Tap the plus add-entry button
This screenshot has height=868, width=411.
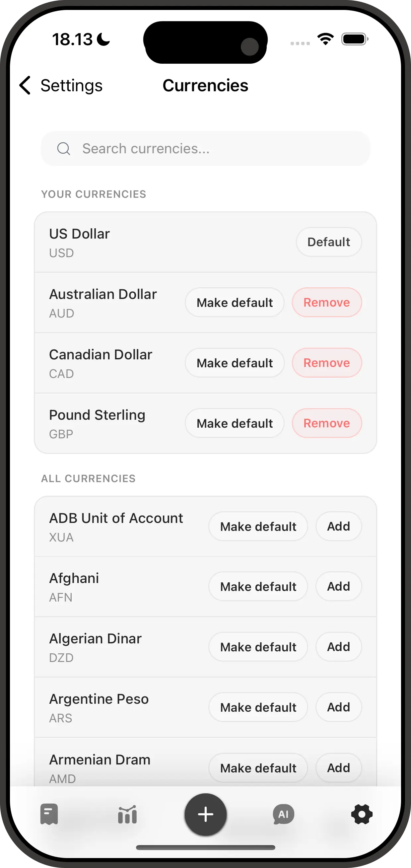pyautogui.click(x=206, y=814)
